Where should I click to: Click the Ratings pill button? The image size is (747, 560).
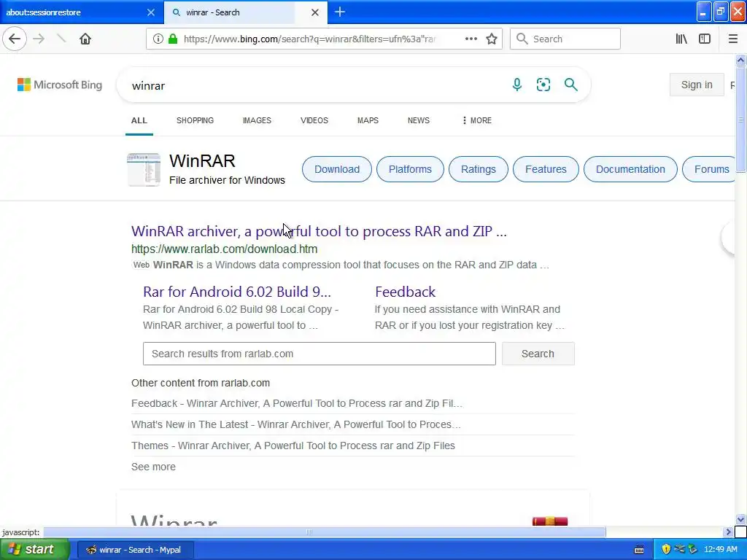click(479, 169)
